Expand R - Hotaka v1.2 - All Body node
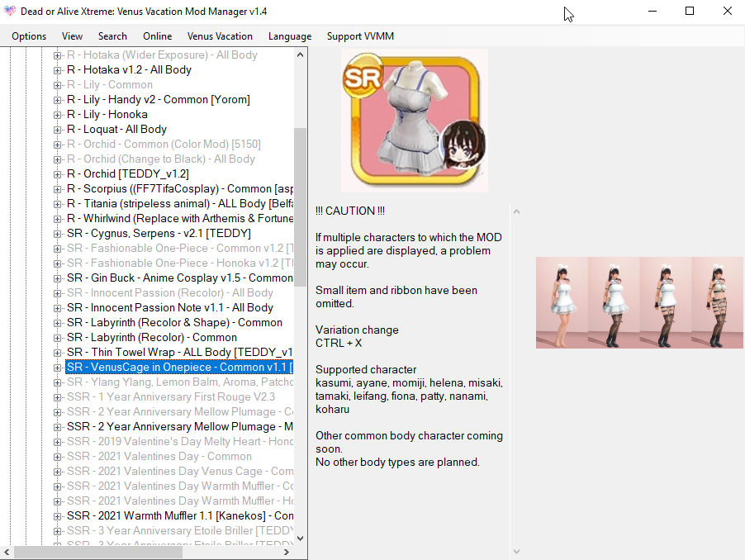 point(57,70)
